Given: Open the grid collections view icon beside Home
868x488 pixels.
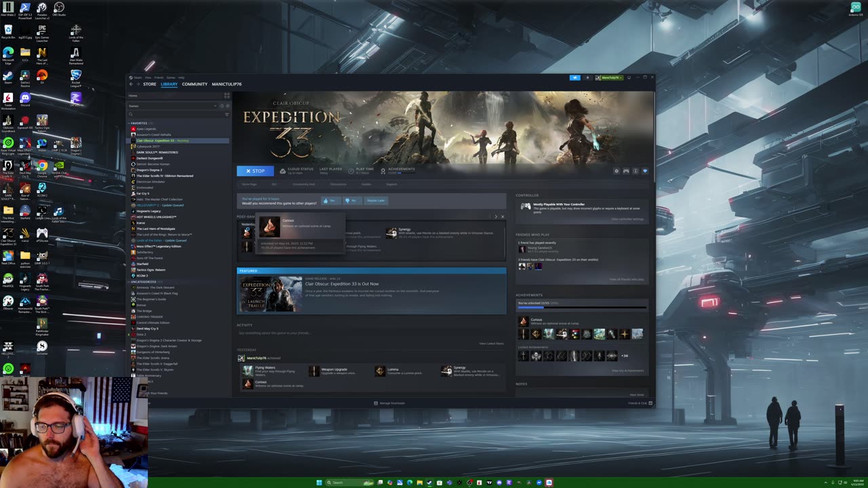Looking at the screenshot, I should click(x=226, y=96).
